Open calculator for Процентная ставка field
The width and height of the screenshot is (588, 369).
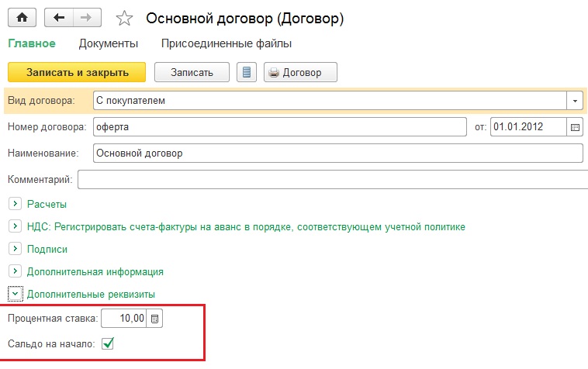155,319
